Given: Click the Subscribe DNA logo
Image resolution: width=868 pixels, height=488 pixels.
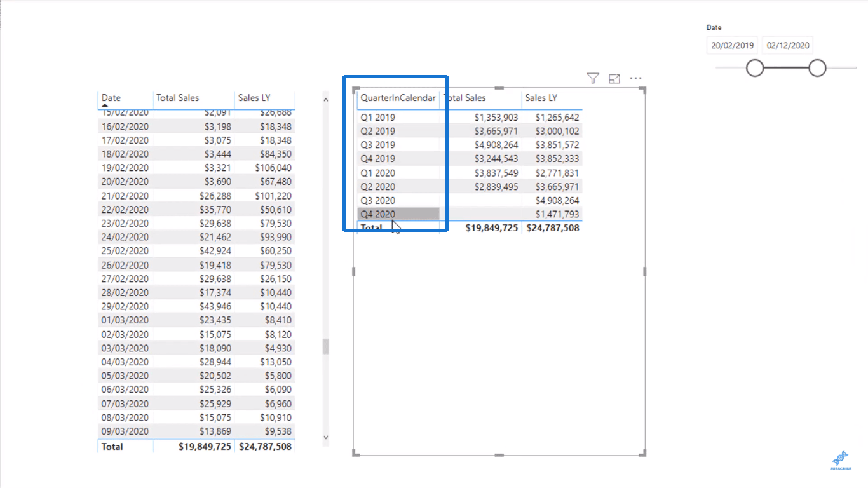Looking at the screenshot, I should coord(840,460).
